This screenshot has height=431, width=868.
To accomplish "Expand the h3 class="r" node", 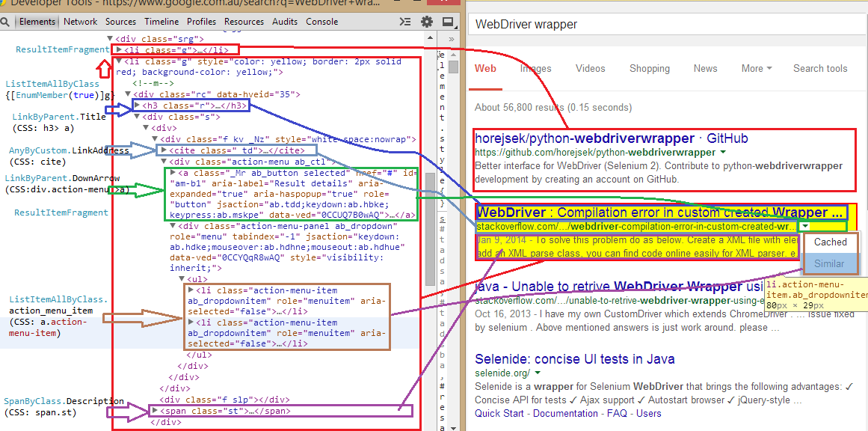I will pos(138,106).
